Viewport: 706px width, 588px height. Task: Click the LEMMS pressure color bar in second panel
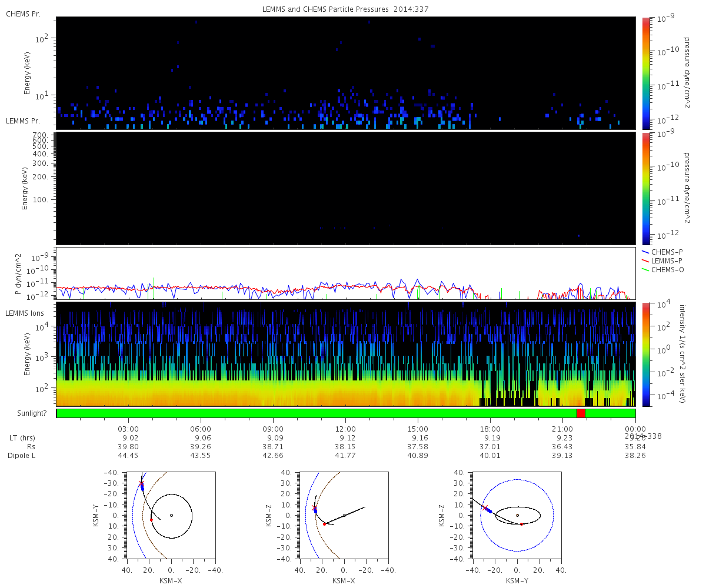point(646,188)
